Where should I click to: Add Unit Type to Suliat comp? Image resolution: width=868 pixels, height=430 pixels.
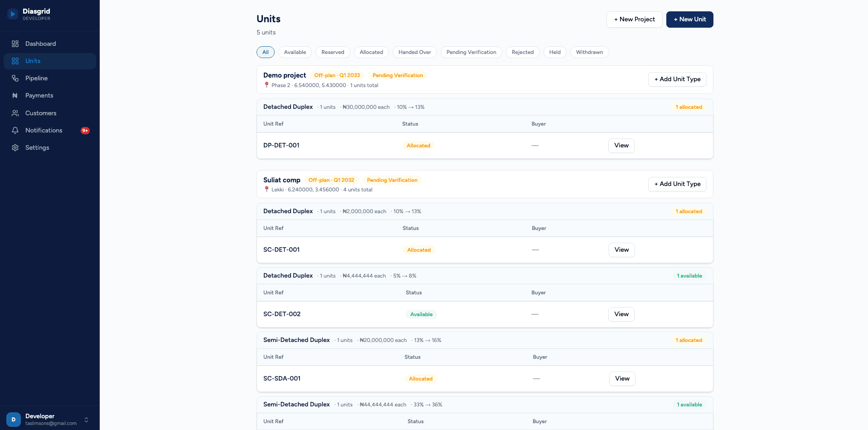(677, 184)
